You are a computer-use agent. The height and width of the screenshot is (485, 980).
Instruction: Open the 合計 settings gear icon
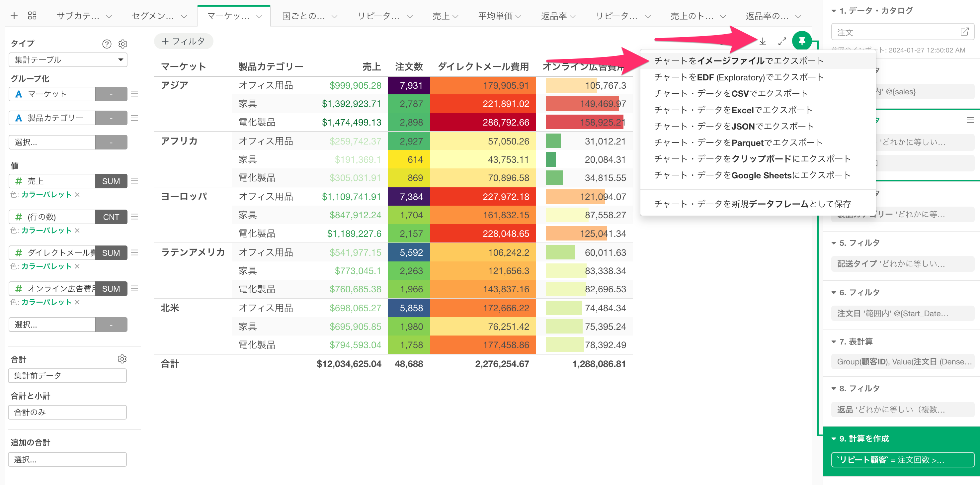tap(122, 359)
